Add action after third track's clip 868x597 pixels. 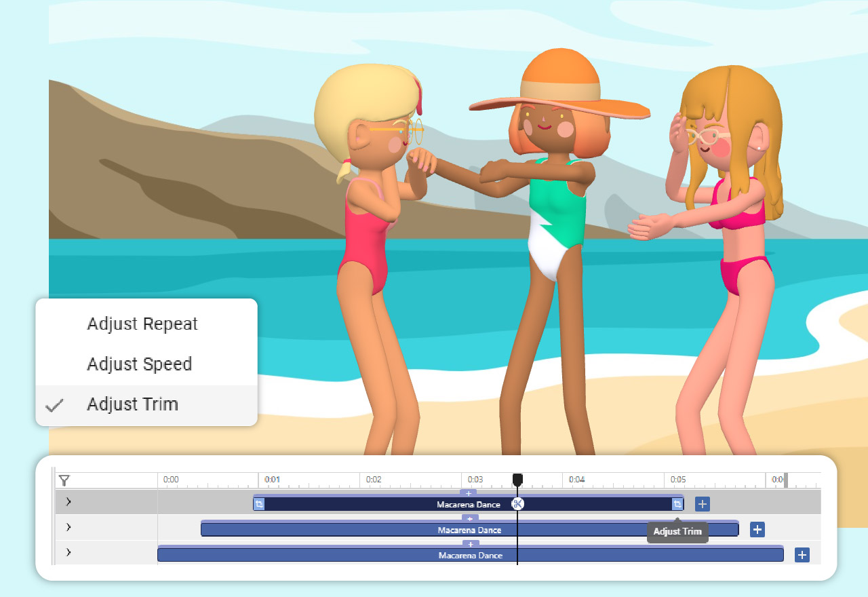(x=802, y=555)
